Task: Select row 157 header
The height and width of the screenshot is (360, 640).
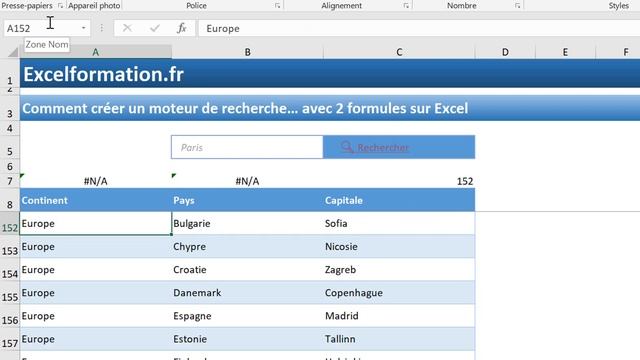Action: 10,339
